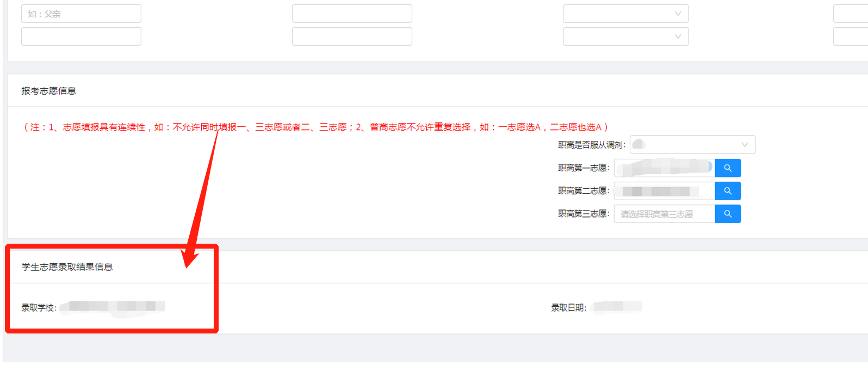Search for 职高第一志愿 with magnifier button
The image size is (868, 365).
[x=728, y=168]
